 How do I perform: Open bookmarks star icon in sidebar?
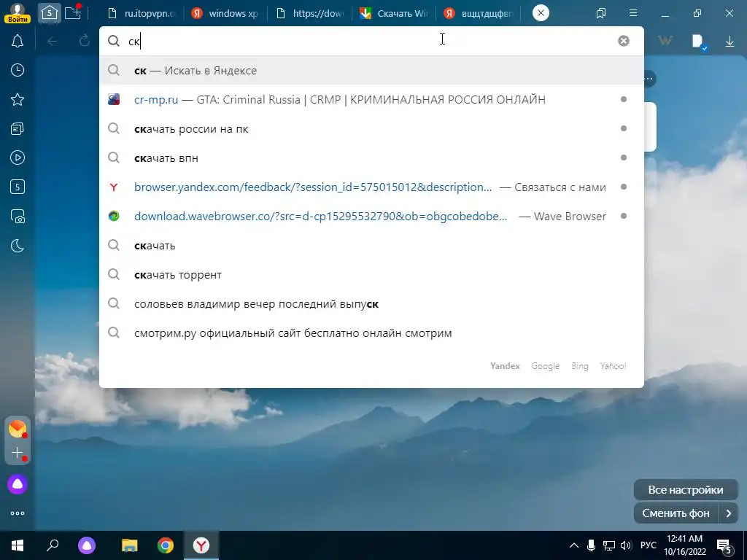18,99
